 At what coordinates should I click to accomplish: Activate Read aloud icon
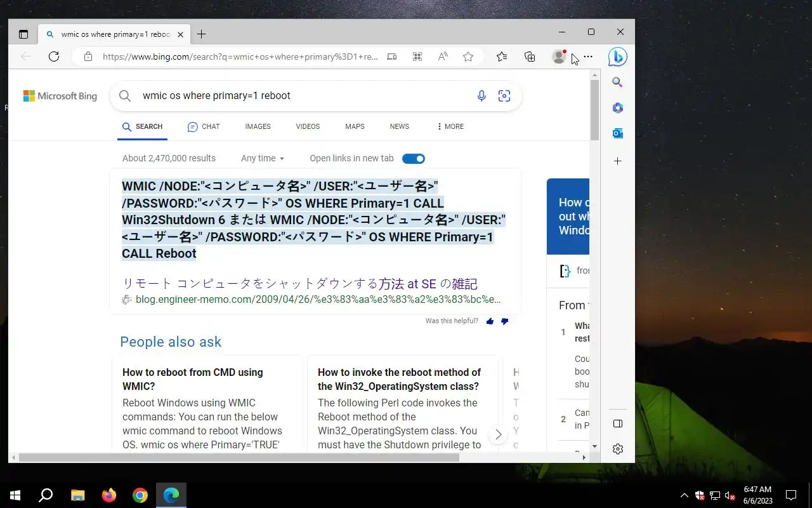pos(443,57)
